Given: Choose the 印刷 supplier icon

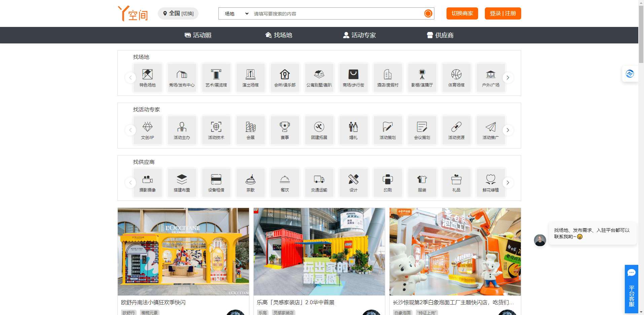Looking at the screenshot, I should [388, 183].
